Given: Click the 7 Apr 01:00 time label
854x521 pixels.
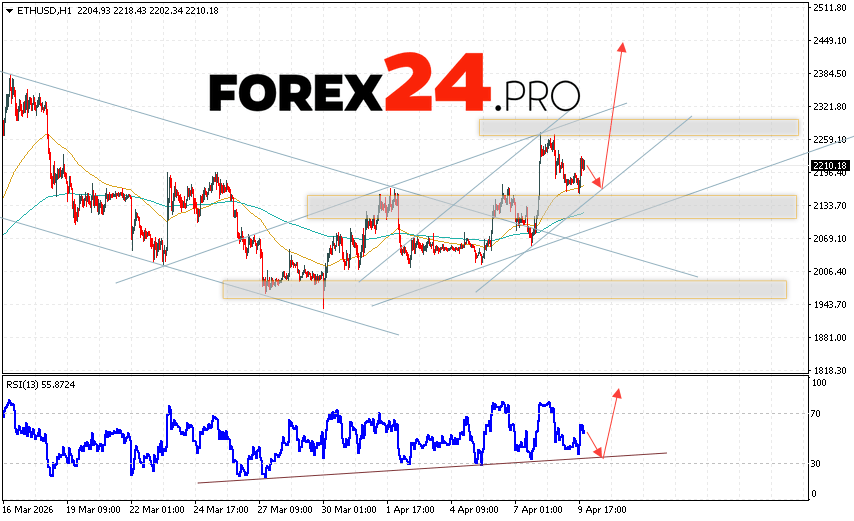Looking at the screenshot, I should (538, 509).
